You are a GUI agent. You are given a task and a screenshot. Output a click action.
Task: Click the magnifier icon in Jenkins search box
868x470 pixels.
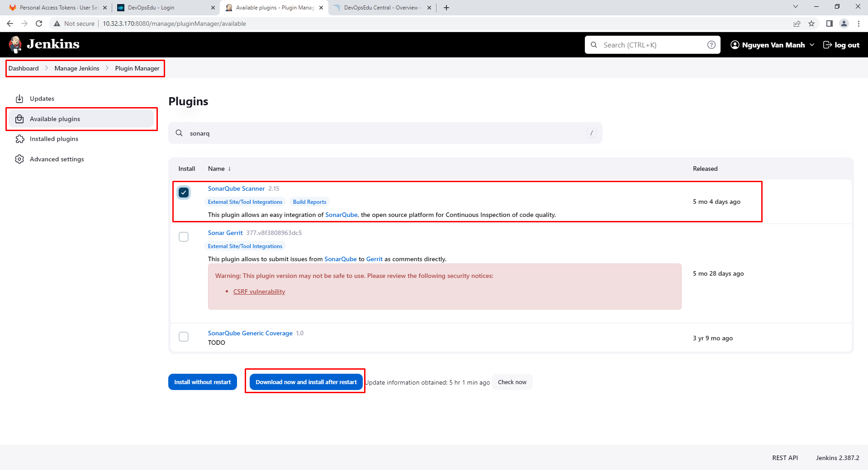tap(594, 45)
